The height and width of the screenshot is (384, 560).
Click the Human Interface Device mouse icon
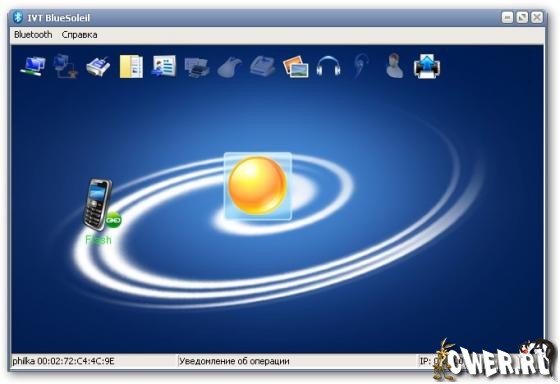click(x=230, y=67)
